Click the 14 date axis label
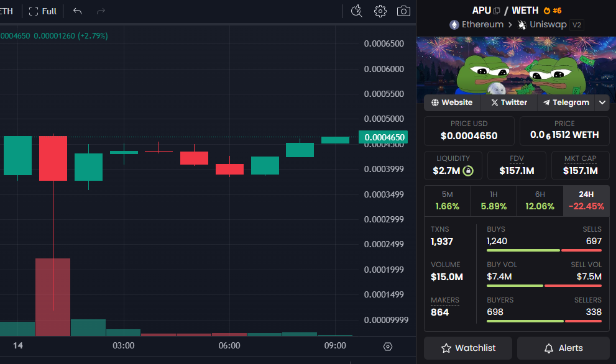This screenshot has width=616, height=364. [17, 345]
